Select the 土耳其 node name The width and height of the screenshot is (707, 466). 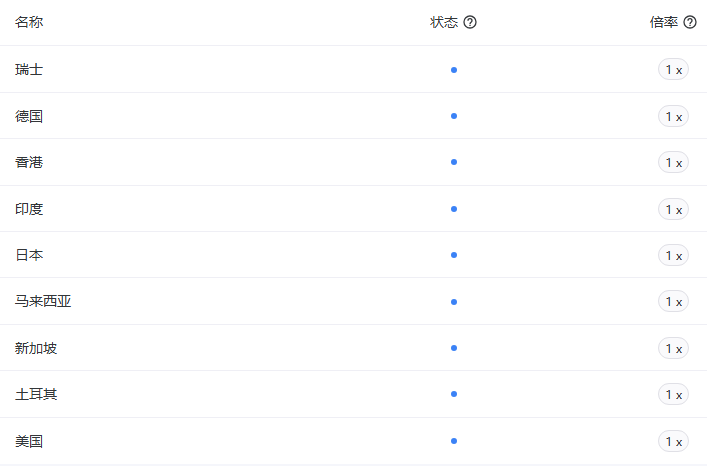36,394
